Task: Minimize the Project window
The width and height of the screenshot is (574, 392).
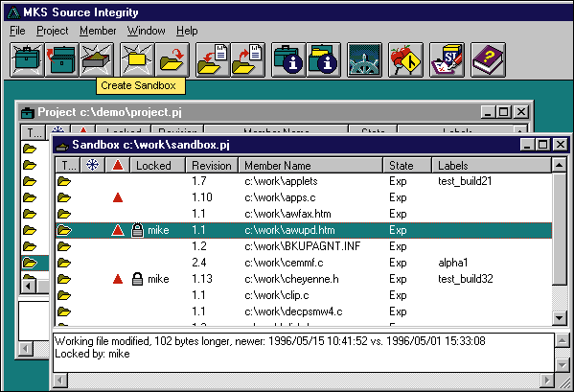Action: click(488, 112)
